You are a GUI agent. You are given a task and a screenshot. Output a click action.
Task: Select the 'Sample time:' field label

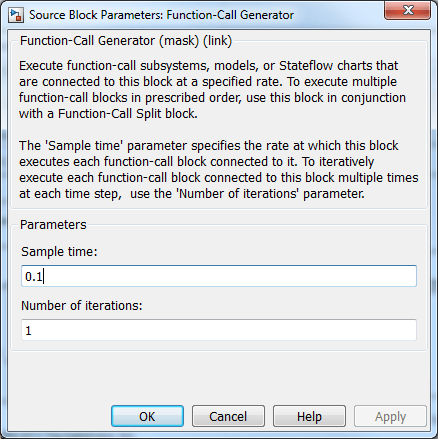coord(59,252)
